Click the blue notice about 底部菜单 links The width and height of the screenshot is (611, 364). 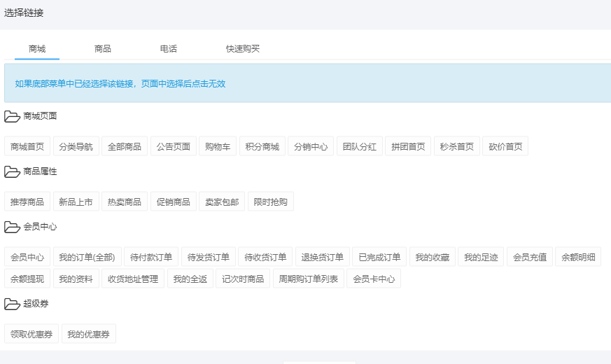tap(307, 83)
